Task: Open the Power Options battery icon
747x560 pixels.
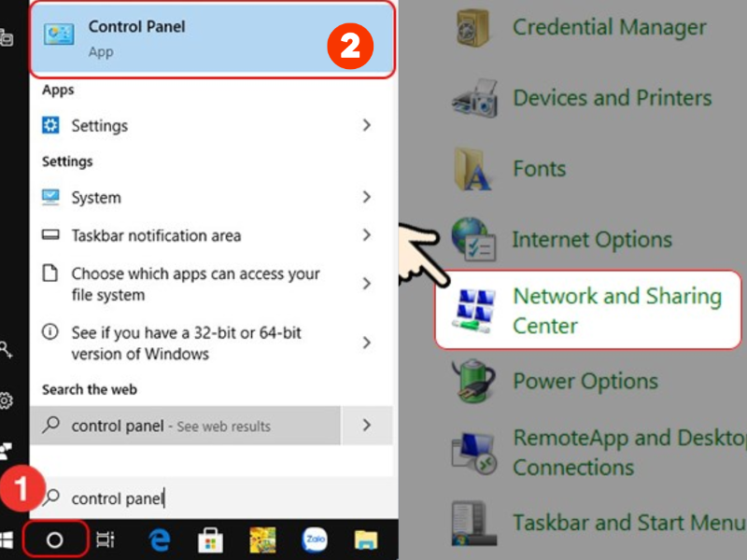Action: (474, 382)
